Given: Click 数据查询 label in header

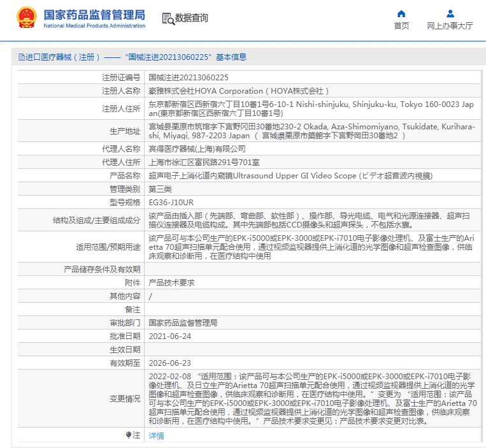Looking at the screenshot, I should click(x=192, y=18).
